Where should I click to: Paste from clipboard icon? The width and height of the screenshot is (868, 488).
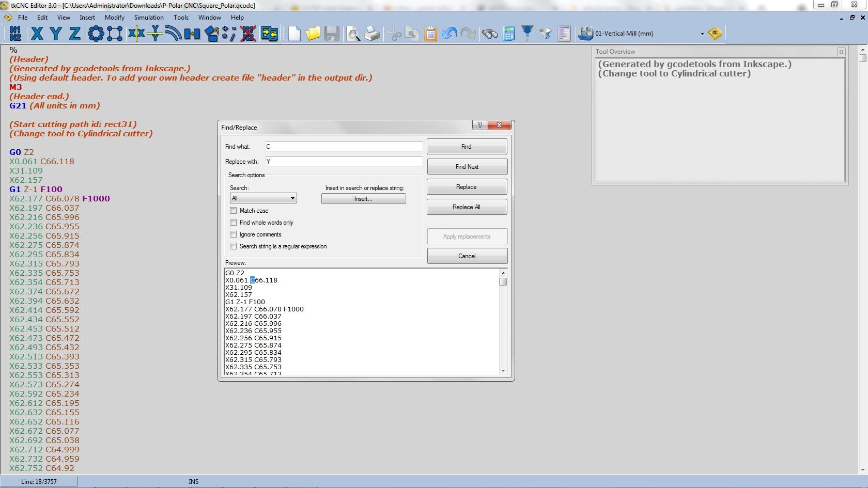pyautogui.click(x=431, y=34)
